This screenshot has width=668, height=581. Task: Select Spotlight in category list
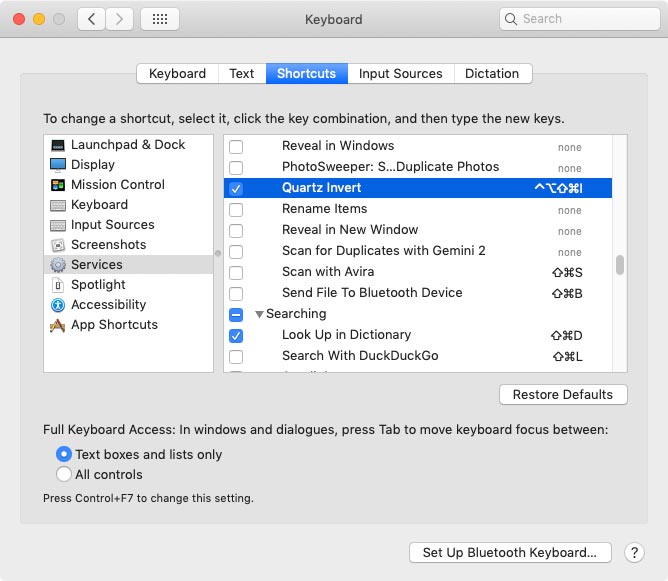(128, 285)
